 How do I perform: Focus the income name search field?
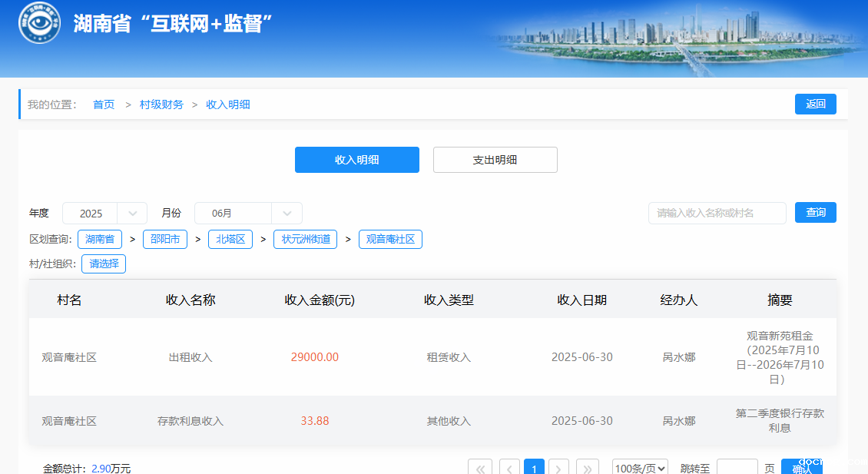click(x=717, y=213)
